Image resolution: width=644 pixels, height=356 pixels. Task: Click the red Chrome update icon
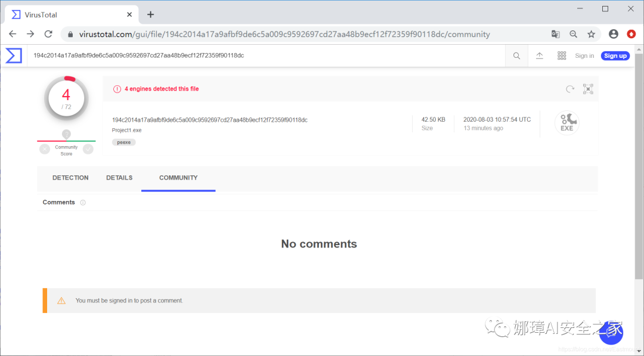click(631, 34)
